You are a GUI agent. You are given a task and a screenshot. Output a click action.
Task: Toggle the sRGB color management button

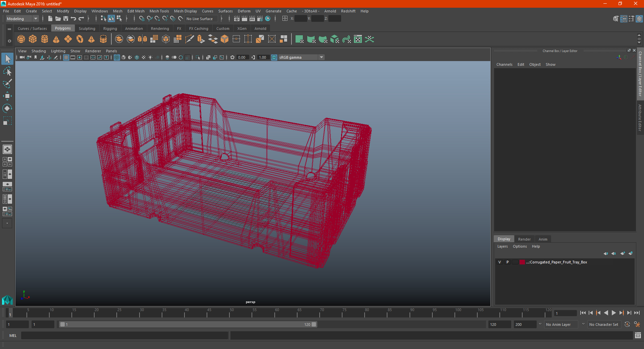coord(274,57)
